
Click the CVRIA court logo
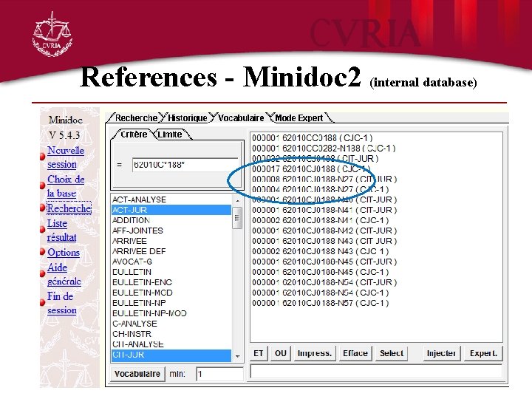coord(52,34)
